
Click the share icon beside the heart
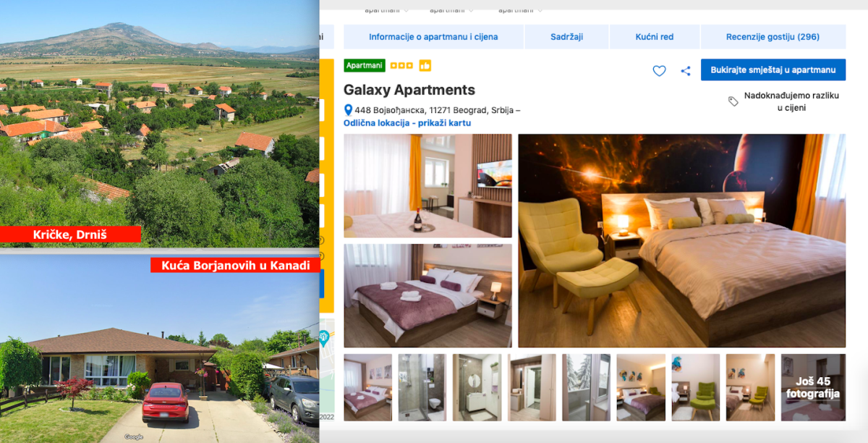click(686, 71)
